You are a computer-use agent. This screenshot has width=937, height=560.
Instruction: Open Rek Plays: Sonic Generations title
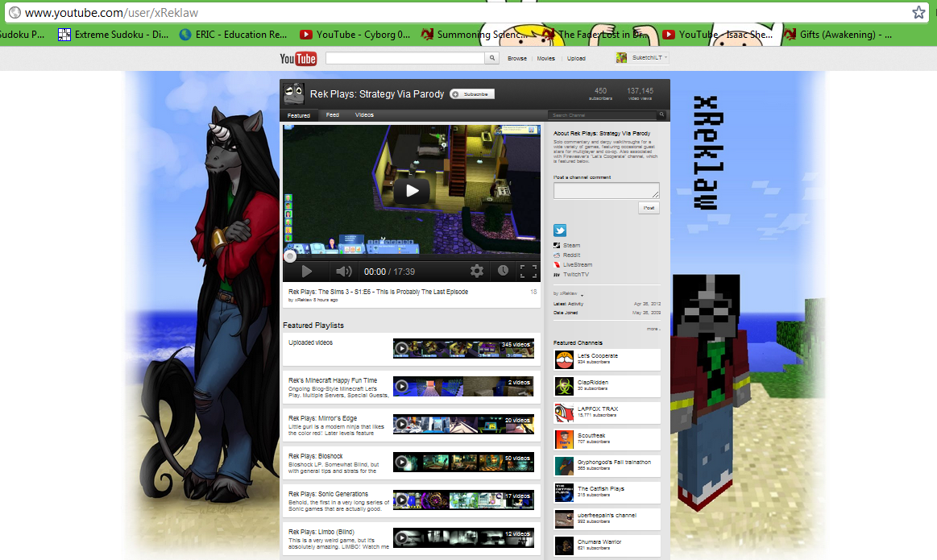pyautogui.click(x=328, y=494)
